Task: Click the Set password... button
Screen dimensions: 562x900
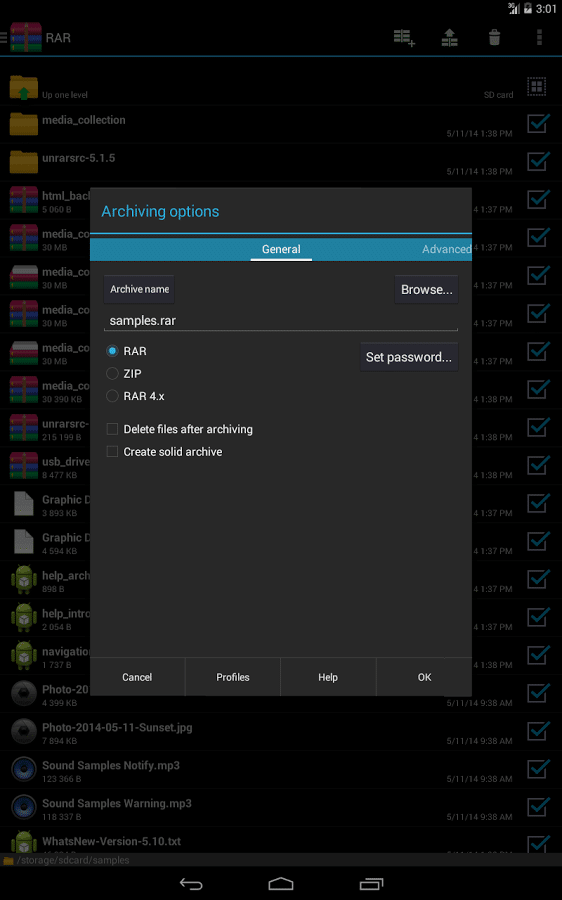Action: (x=409, y=357)
